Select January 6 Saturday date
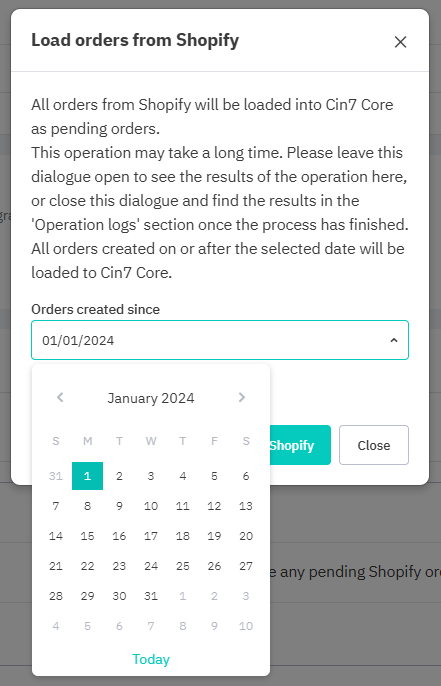 click(x=246, y=476)
